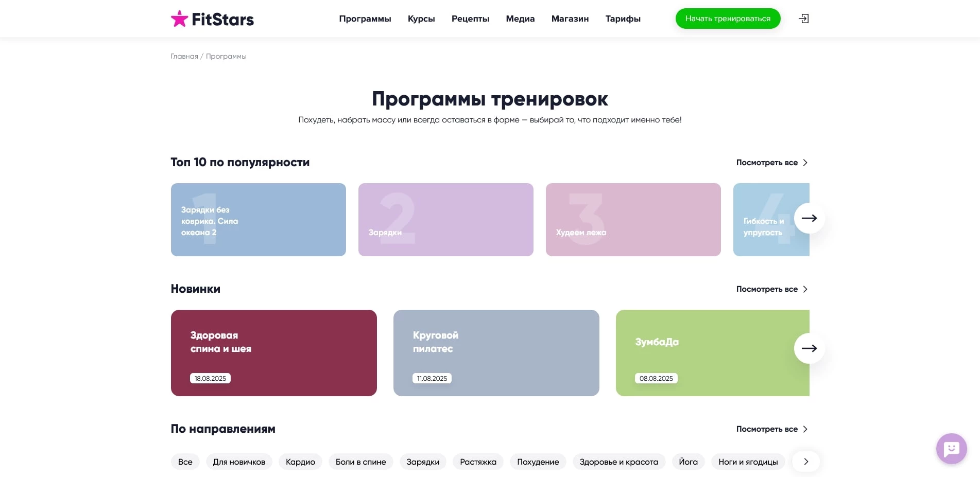Select the Все filter chip
This screenshot has height=477, width=980.
(185, 462)
